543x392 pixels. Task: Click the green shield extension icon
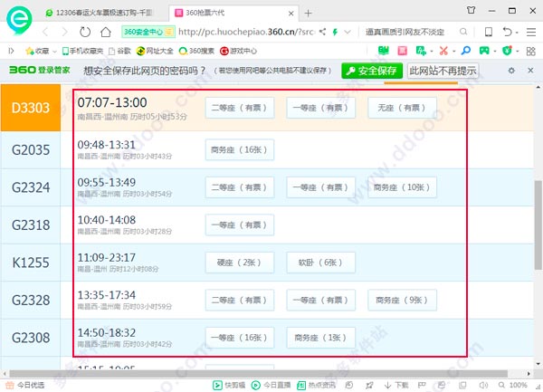pos(507,51)
